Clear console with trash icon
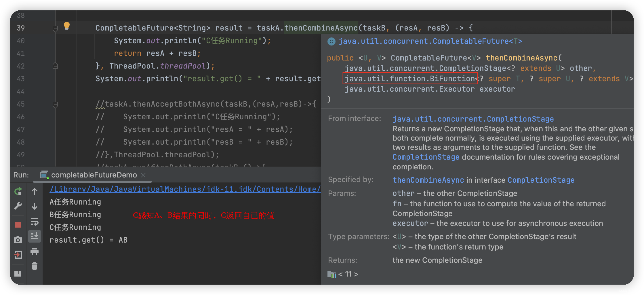This screenshot has width=644, height=295. [x=35, y=266]
